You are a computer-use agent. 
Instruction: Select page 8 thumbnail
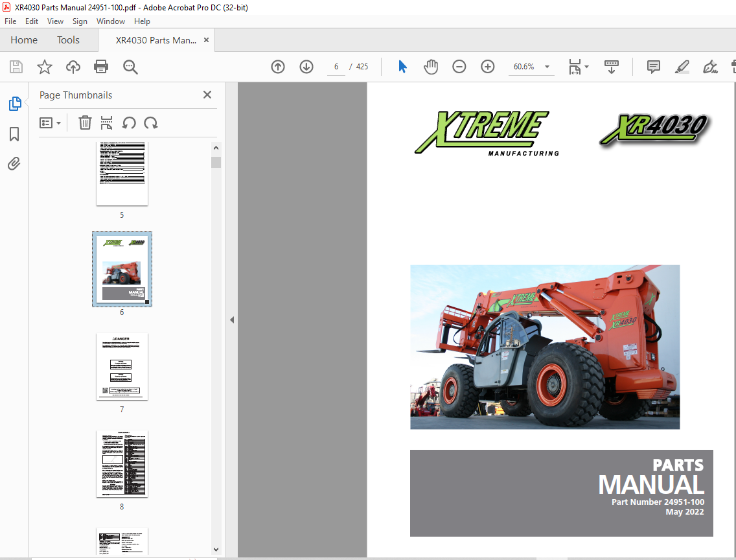click(122, 464)
